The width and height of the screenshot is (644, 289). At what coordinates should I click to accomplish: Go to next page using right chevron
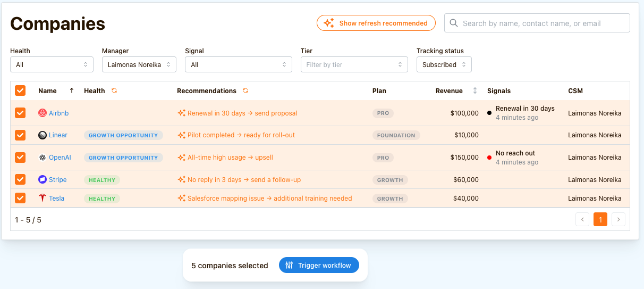click(x=618, y=219)
